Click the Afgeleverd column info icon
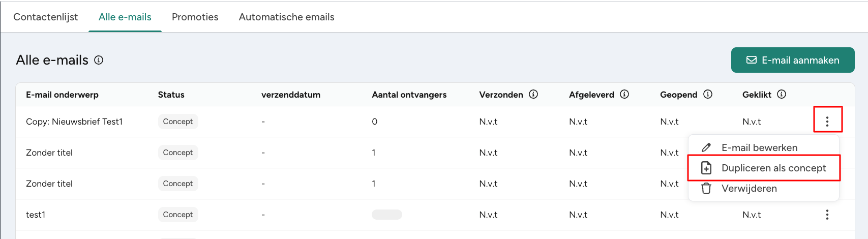Viewport: 868px width, 239px height. 624,94
